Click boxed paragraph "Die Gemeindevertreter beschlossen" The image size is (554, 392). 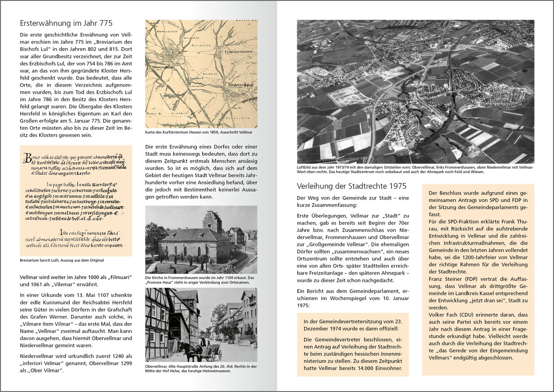point(353,355)
